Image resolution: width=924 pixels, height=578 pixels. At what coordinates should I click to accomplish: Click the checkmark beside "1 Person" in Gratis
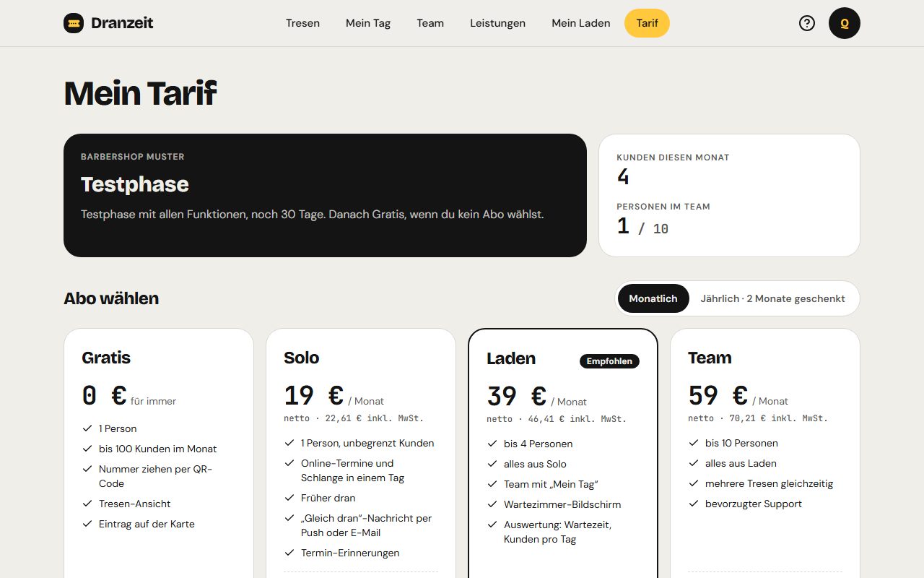(87, 428)
